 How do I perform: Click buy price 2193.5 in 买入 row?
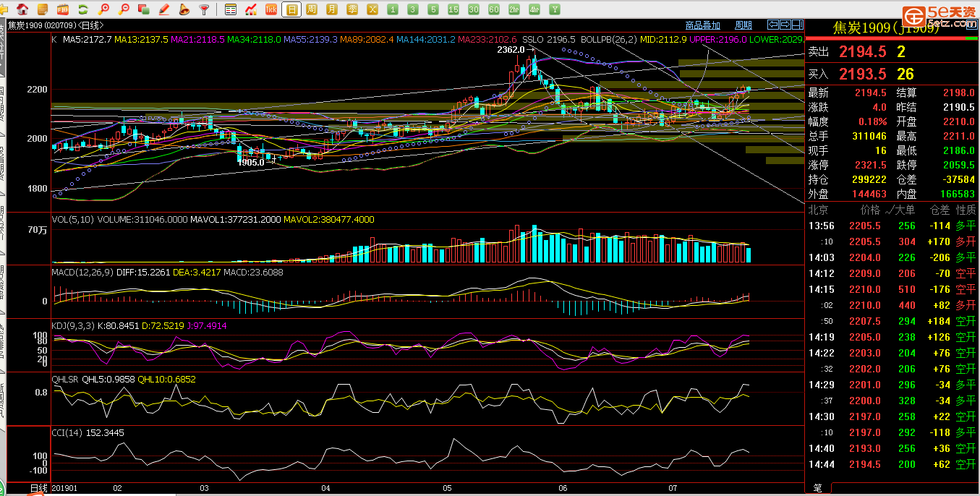(862, 74)
